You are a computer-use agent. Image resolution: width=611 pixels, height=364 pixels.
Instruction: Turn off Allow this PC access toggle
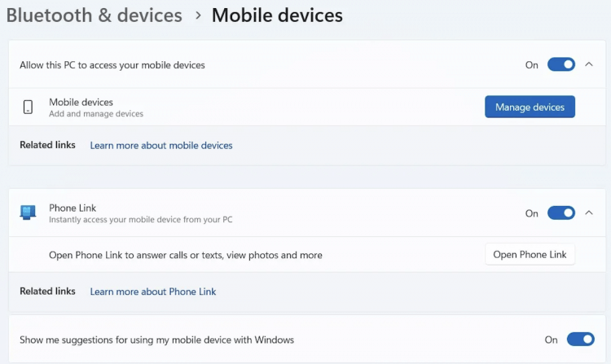pyautogui.click(x=561, y=64)
